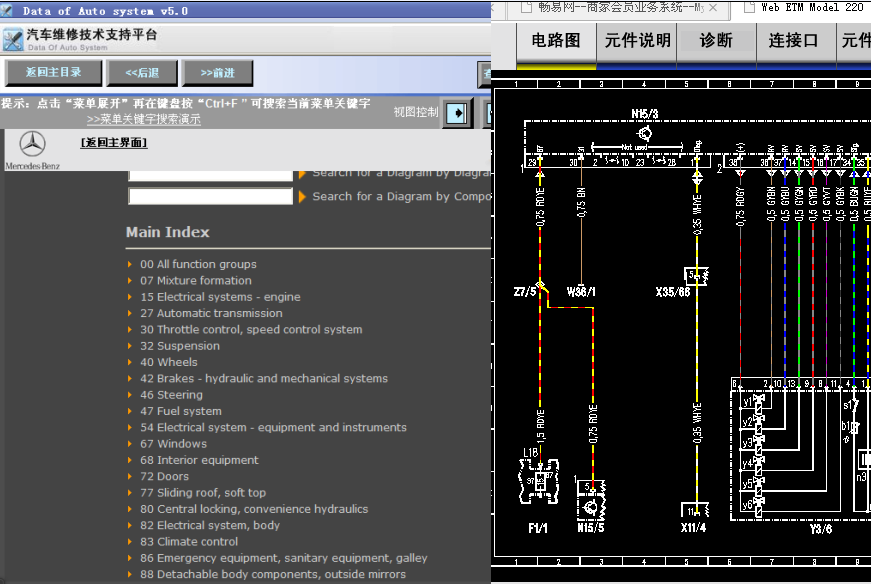
Task: Click the F1/1 fuse box symbol
Action: coord(539,481)
